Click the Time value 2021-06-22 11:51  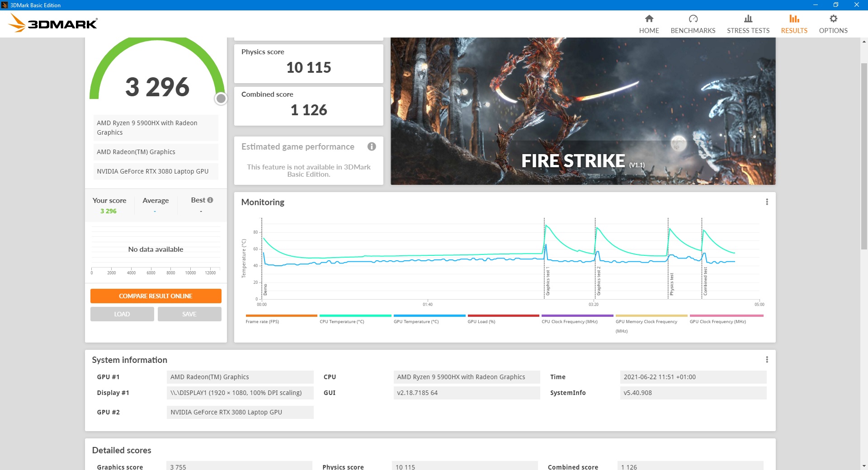tap(693, 377)
